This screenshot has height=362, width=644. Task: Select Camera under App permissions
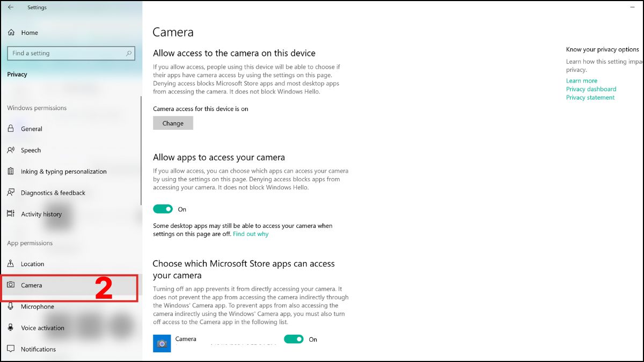click(32, 285)
